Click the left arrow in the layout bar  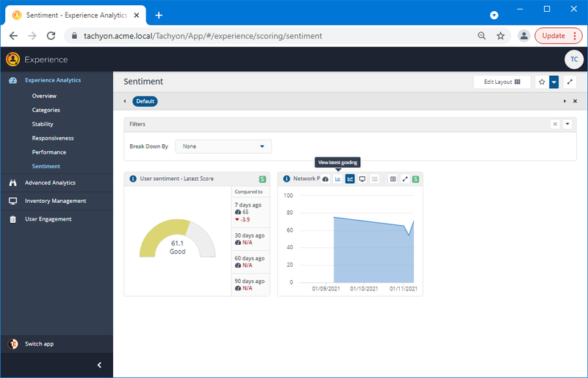[x=125, y=101]
